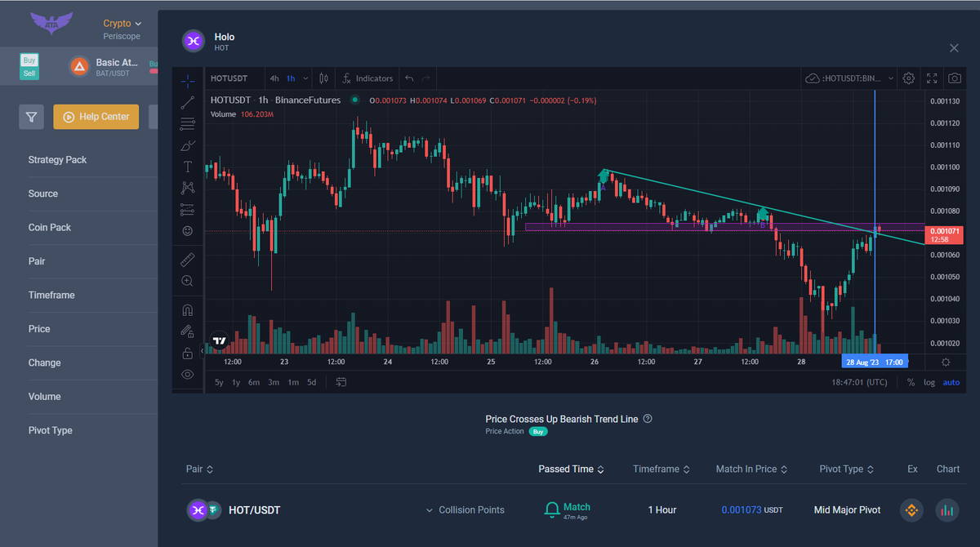Pick the ruler measure tool
The image size is (980, 547).
[188, 260]
